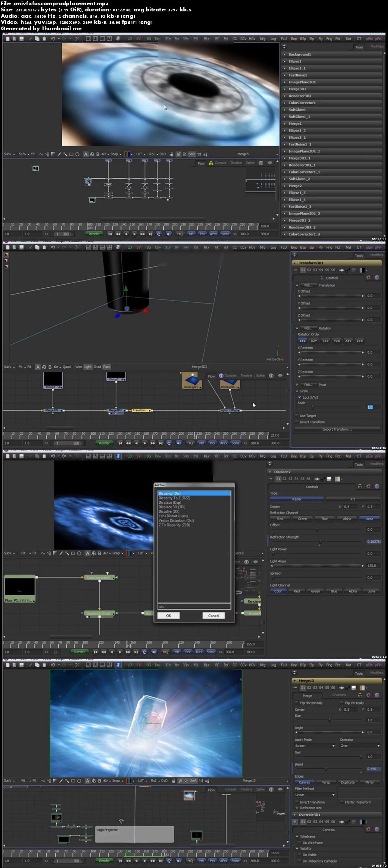Choose Alpha as the Refraction Channel
The height and width of the screenshot is (868, 388).
pos(347,519)
